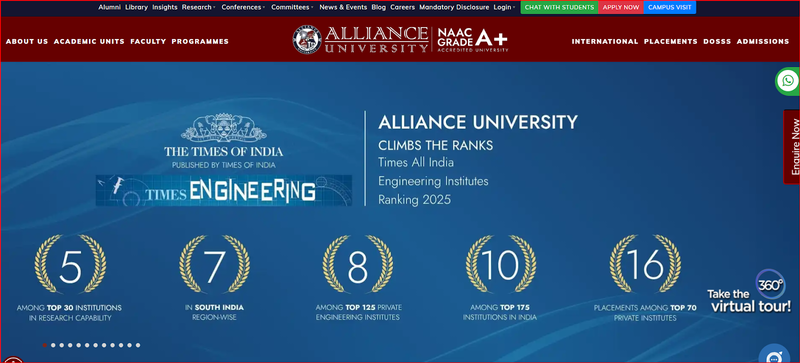Viewport: 800px width, 363px height.
Task: Click "Ranking 2025" text
Action: click(414, 200)
